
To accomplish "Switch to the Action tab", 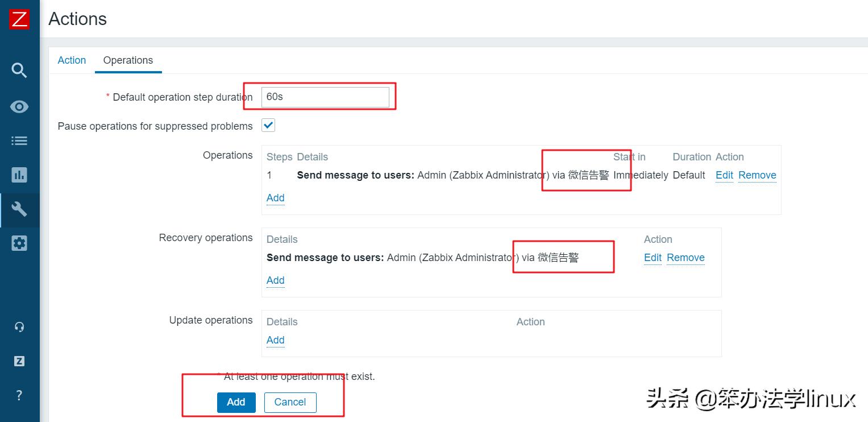I will coord(72,60).
